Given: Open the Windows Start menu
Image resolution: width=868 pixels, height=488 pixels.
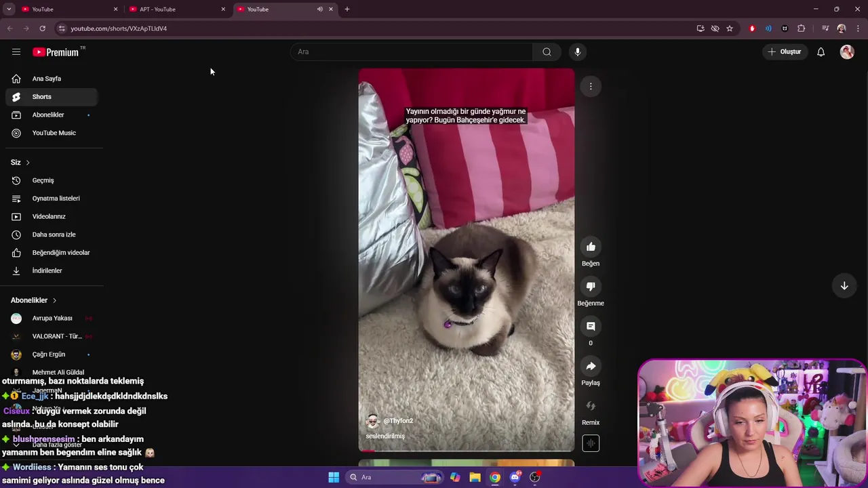Looking at the screenshot, I should click(x=334, y=477).
